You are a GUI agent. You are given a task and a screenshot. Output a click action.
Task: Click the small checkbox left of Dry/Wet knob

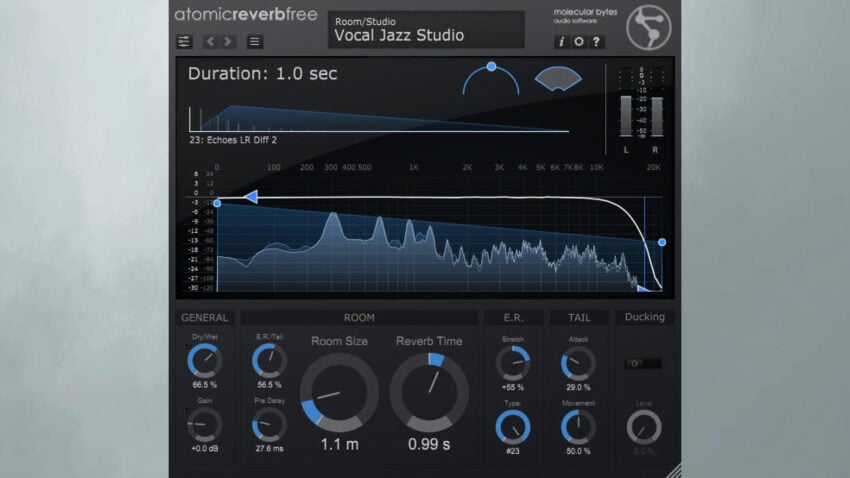point(186,345)
